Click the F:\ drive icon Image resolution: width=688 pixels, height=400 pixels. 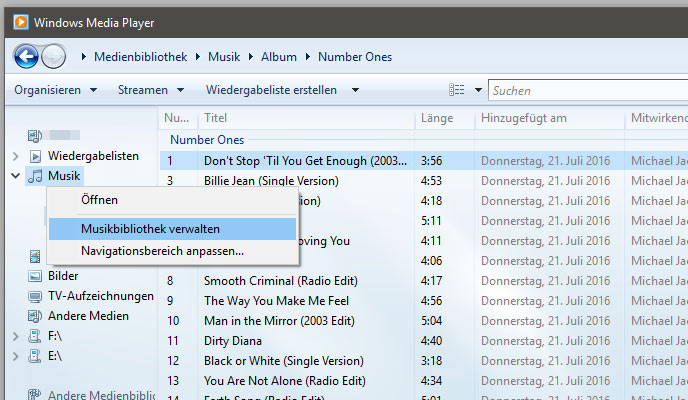coord(35,336)
